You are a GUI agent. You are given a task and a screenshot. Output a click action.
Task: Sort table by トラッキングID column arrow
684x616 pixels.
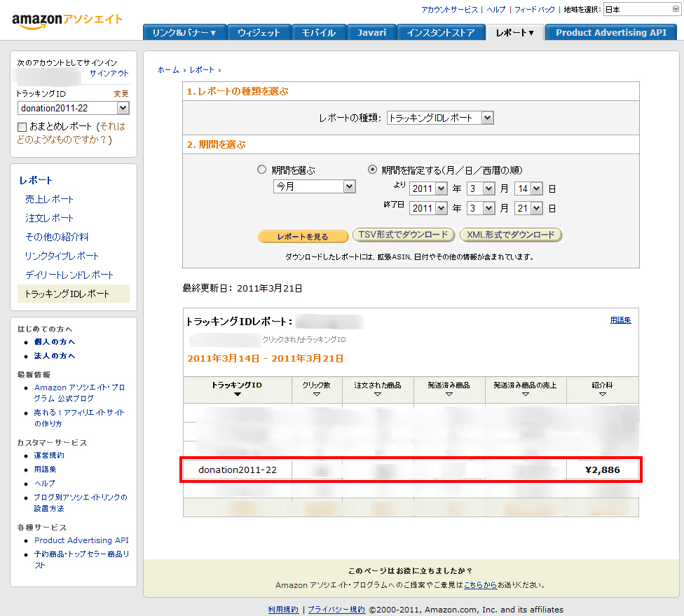tap(238, 395)
